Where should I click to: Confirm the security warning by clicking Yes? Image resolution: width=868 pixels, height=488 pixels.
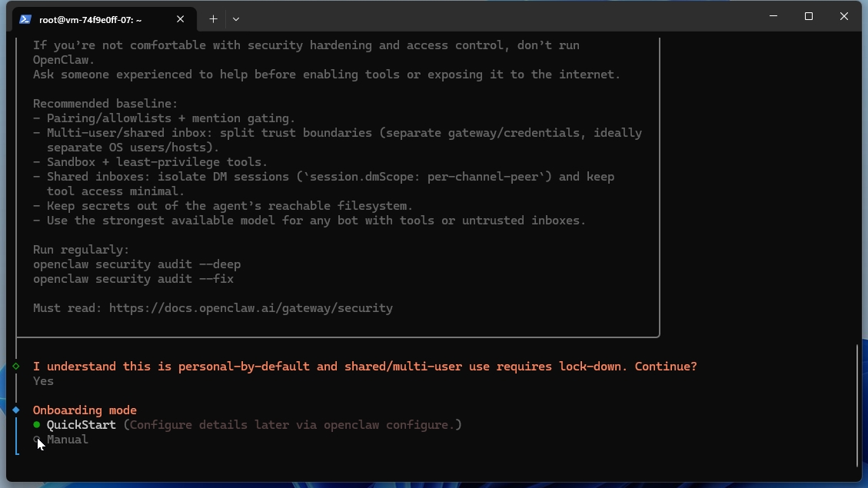42,380
